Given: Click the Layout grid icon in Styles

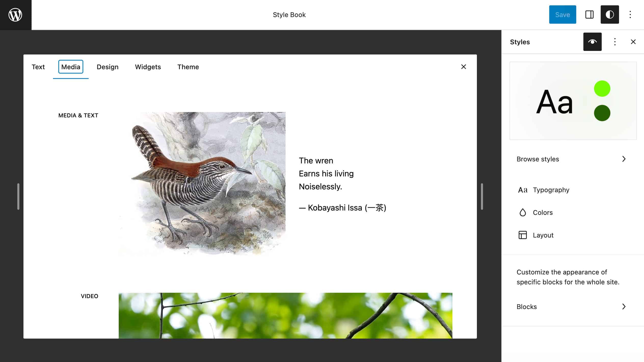Looking at the screenshot, I should pyautogui.click(x=522, y=235).
